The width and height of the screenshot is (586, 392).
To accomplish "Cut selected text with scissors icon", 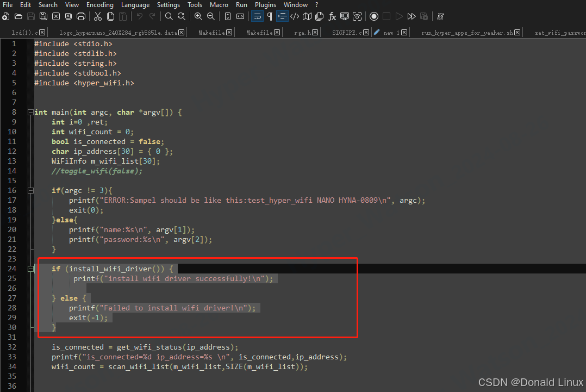I will click(98, 16).
